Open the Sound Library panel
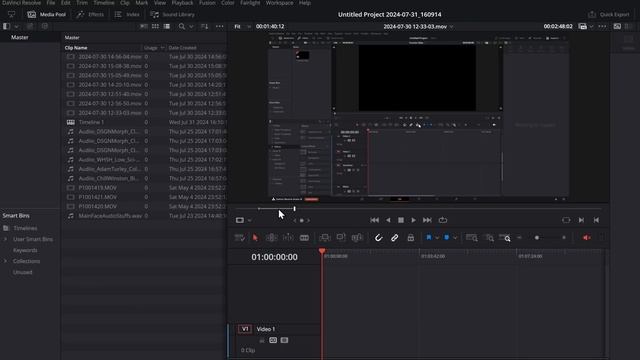The height and width of the screenshot is (360, 640). tap(172, 14)
